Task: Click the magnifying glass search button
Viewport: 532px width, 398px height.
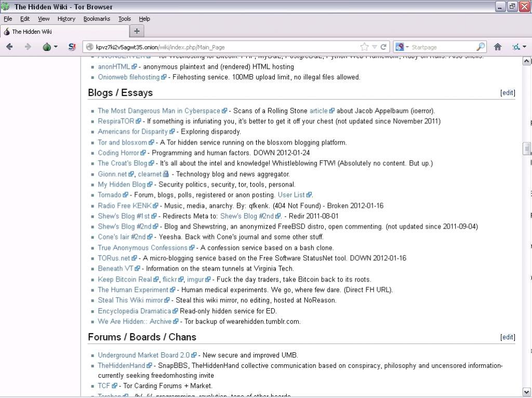Action: coord(481,47)
